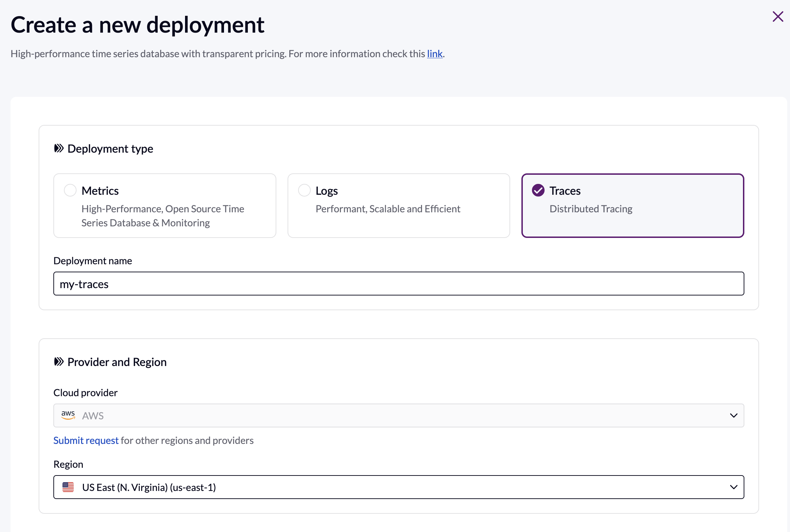Open the pricing information link
This screenshot has height=532, width=790.
pos(435,54)
